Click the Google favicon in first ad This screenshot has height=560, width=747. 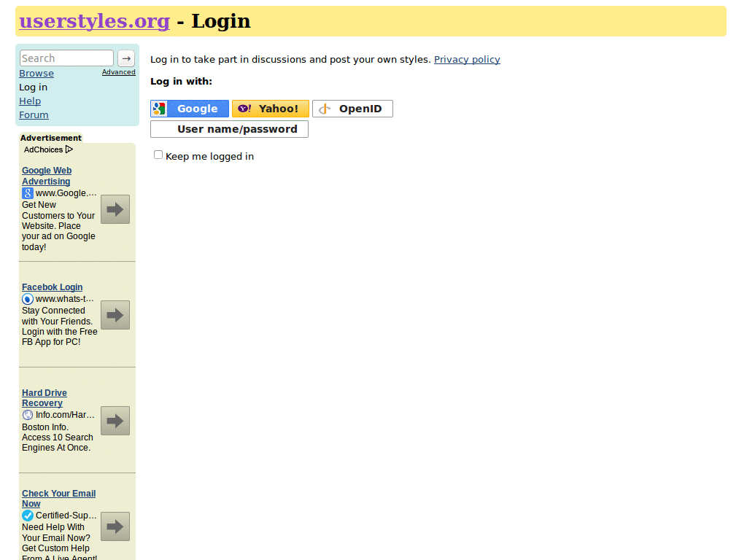(28, 193)
